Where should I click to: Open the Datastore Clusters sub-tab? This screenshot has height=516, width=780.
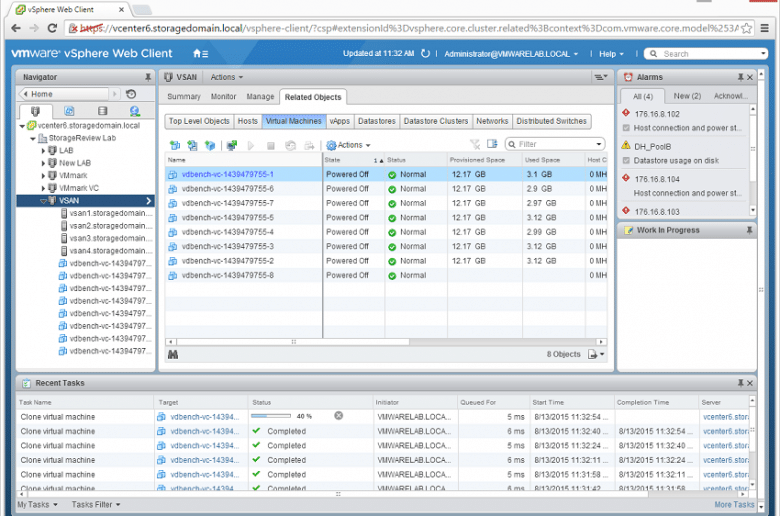[436, 121]
